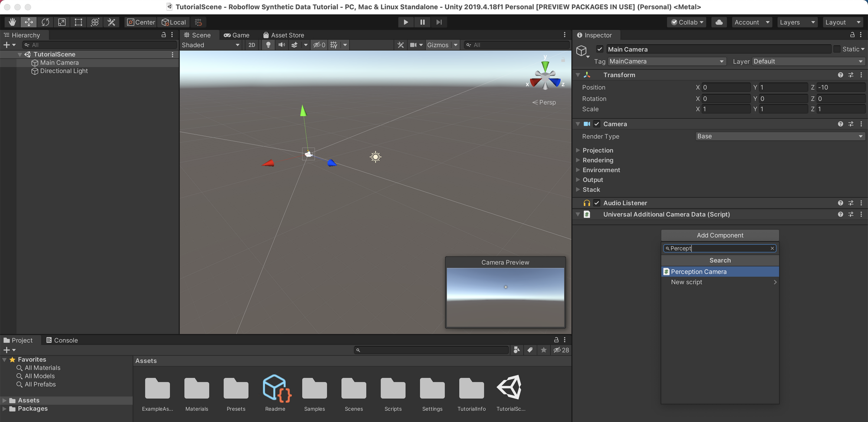Click the Step frame button

439,22
